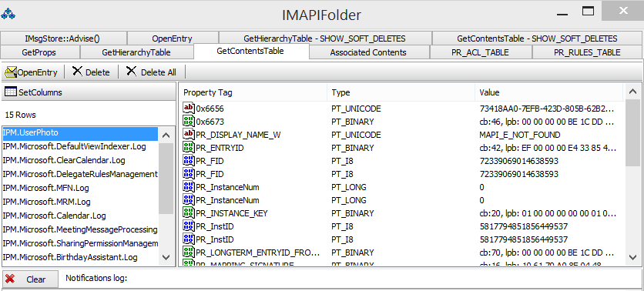The image size is (644, 291).
Task: Click the OpenEntry envelope toolbar icon
Action: [10, 72]
